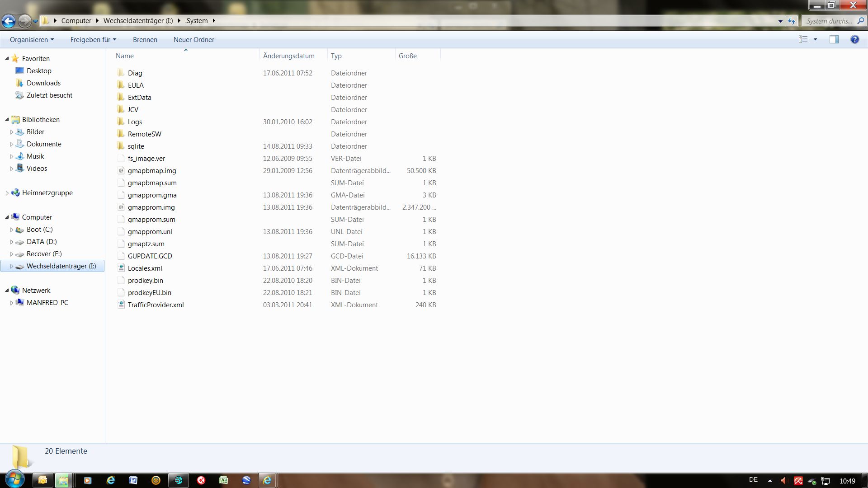Select the Downloads favorite
The image size is (868, 488).
point(43,83)
